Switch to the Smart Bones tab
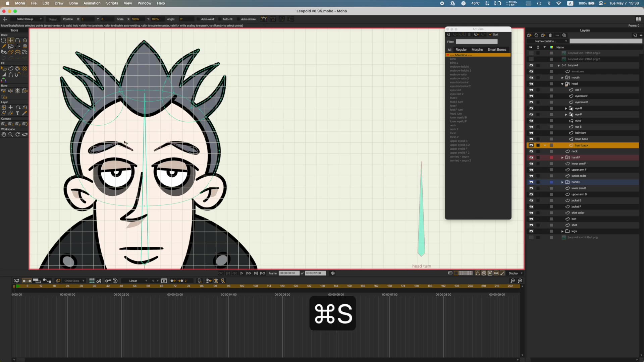 (x=497, y=49)
